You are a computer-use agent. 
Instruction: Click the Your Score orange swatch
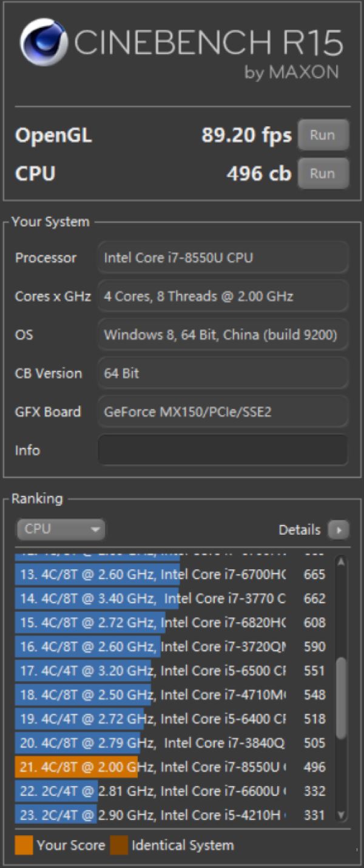pyautogui.click(x=24, y=845)
